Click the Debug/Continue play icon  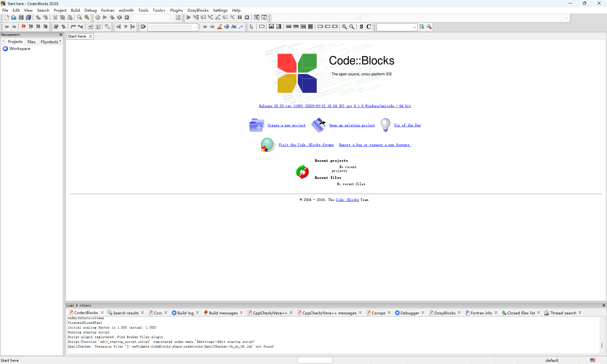[188, 18]
